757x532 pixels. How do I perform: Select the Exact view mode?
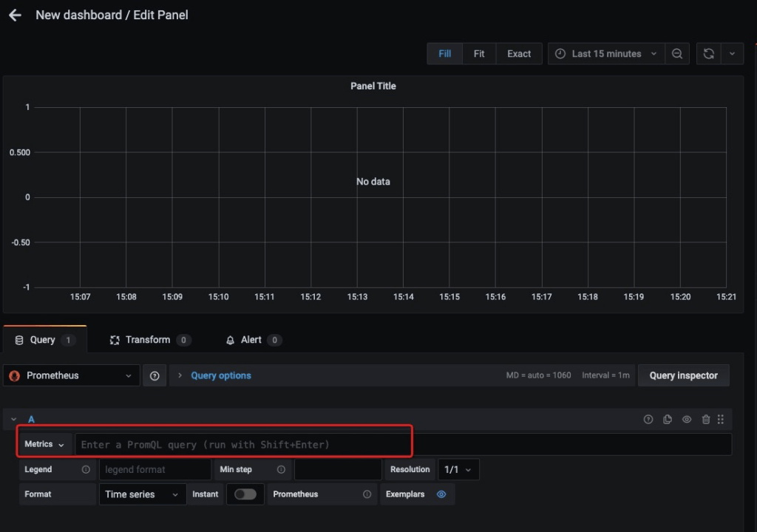pos(519,54)
